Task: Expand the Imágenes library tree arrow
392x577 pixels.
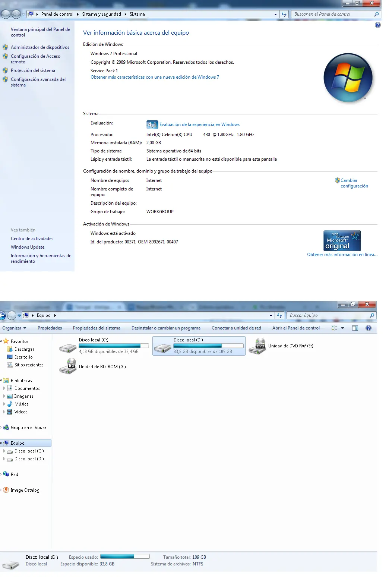Action: click(4, 396)
